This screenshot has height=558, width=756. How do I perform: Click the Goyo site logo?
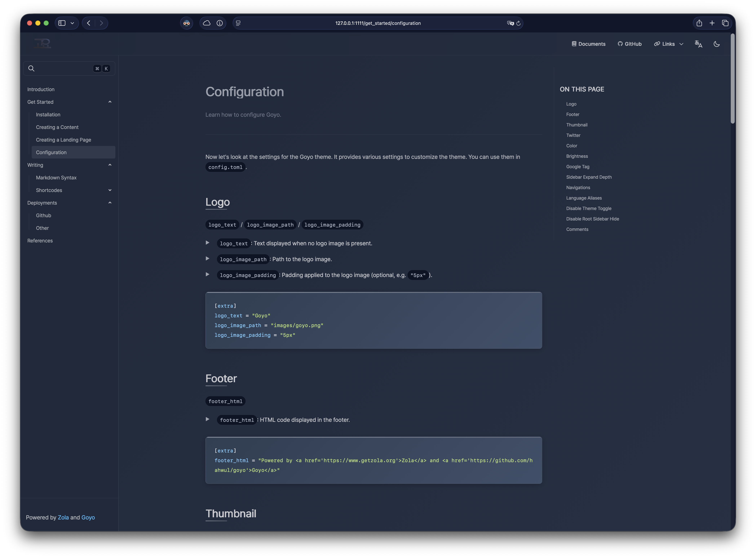pyautogui.click(x=43, y=44)
